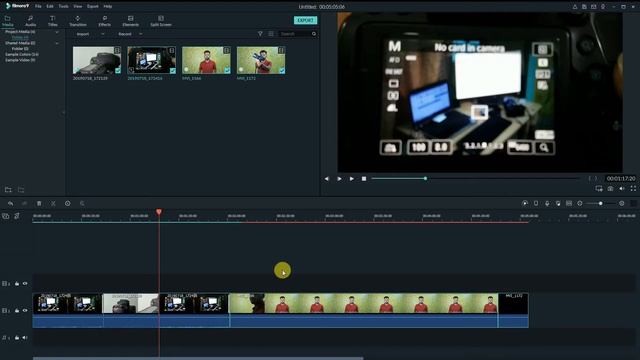Click the play button next to the stop button
The height and width of the screenshot is (360, 640).
(351, 179)
